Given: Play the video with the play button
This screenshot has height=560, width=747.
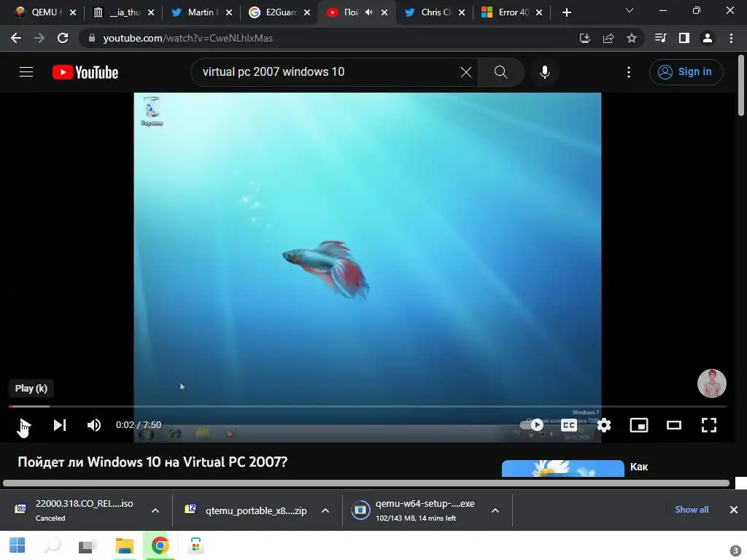Looking at the screenshot, I should pos(24,425).
